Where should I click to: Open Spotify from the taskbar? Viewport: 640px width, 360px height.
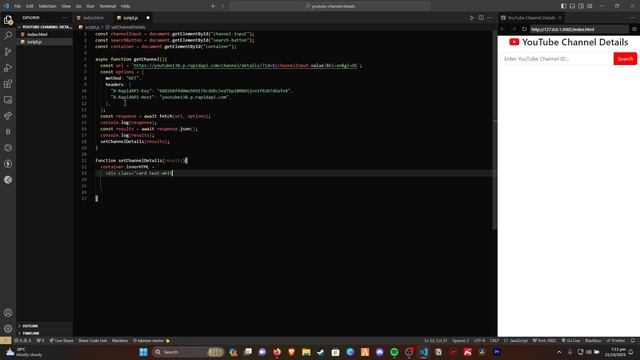click(x=394, y=352)
